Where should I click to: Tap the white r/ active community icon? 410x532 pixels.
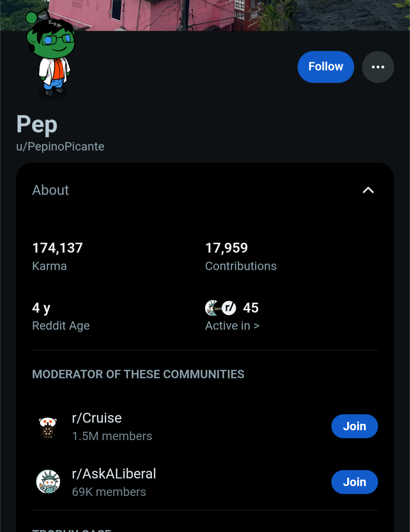pyautogui.click(x=229, y=308)
